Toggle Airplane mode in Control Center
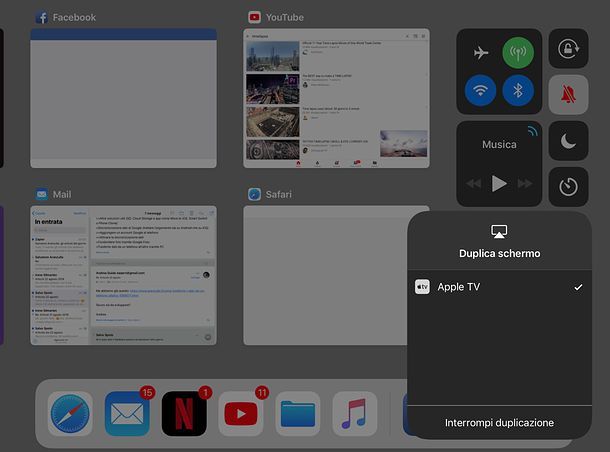This screenshot has width=610, height=452. 481,52
